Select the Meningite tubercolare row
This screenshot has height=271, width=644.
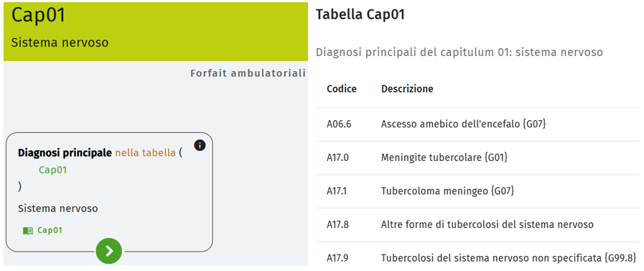coord(477,157)
